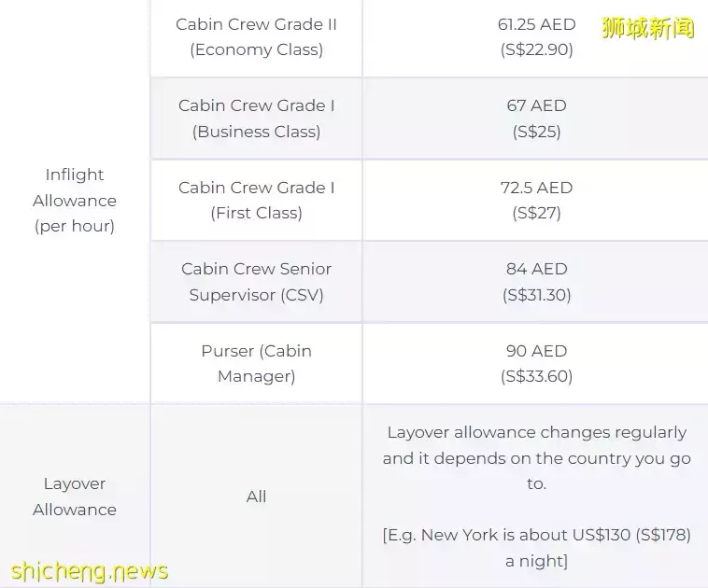
Task: Open the shicheng.news watermark link
Action: (91, 571)
